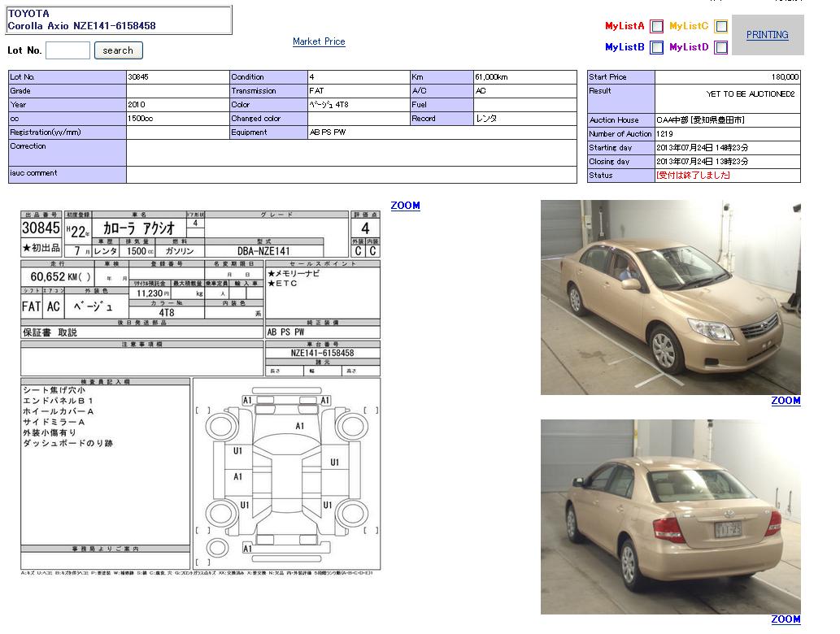Click the red Status text cell
This screenshot has height=634, width=840.
tap(727, 176)
